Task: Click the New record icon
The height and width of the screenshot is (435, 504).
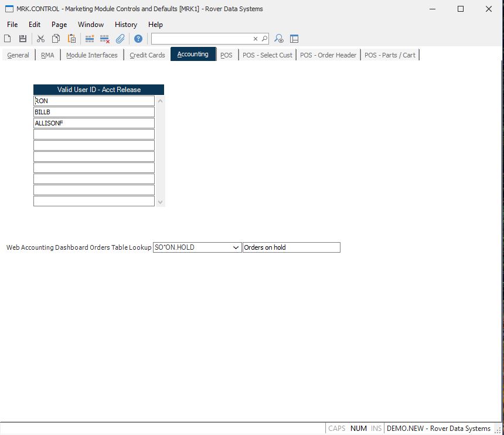Action: point(8,39)
